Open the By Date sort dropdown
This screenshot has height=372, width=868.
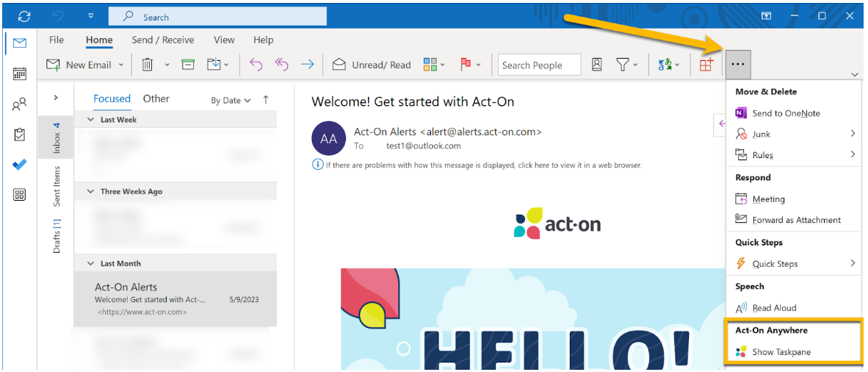coord(231,100)
